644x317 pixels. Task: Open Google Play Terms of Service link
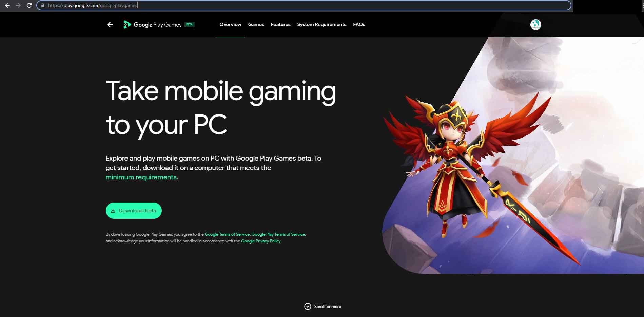tap(278, 234)
